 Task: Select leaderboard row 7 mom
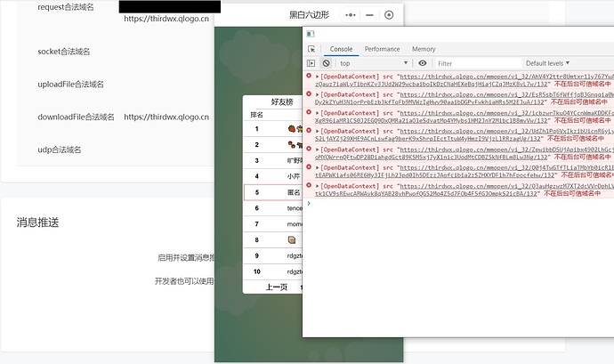273,224
